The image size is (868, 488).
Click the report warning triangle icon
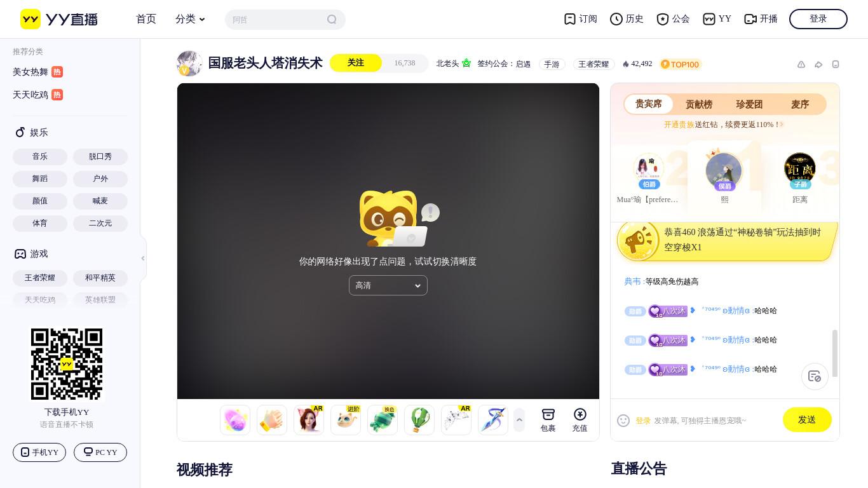[801, 64]
